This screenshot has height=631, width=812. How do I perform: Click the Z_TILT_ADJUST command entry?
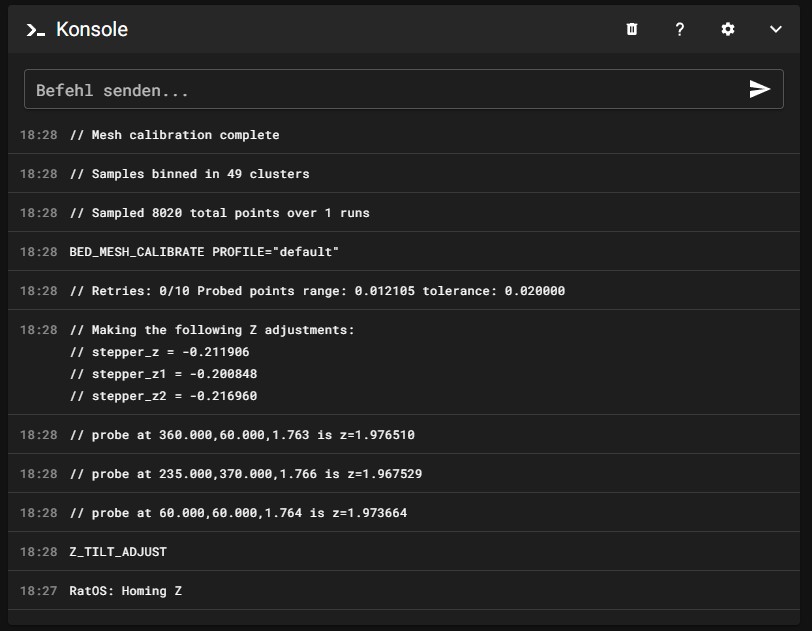coord(118,552)
